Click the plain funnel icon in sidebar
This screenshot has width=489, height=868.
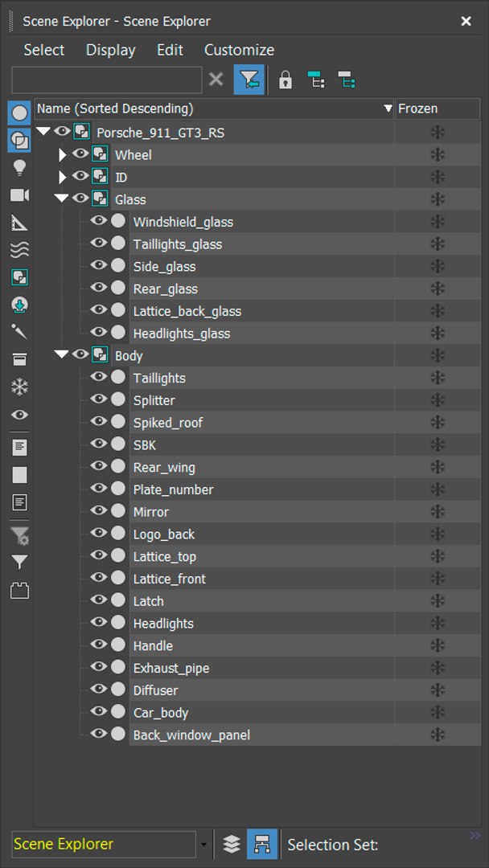(x=20, y=563)
